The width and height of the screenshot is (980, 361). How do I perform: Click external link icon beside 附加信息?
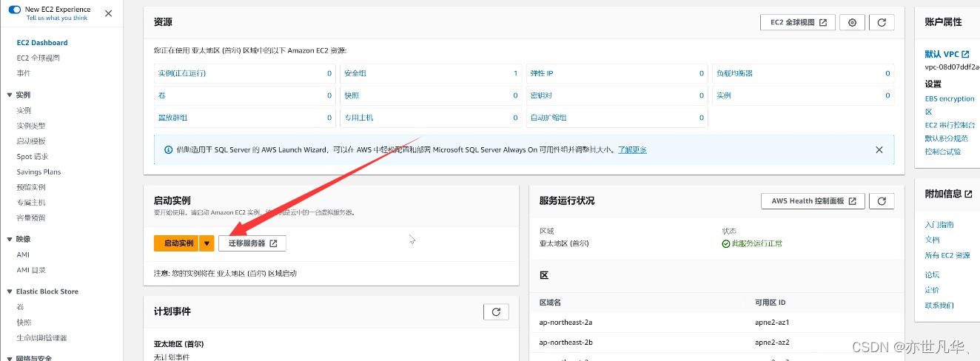click(968, 194)
